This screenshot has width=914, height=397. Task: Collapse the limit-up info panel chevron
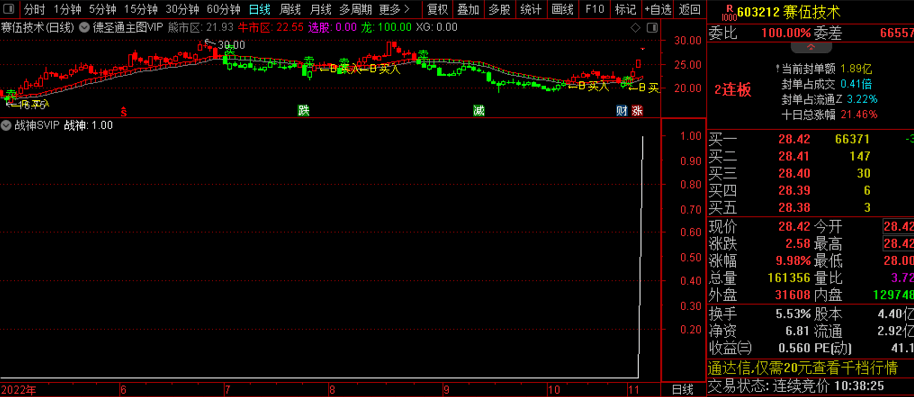810,47
